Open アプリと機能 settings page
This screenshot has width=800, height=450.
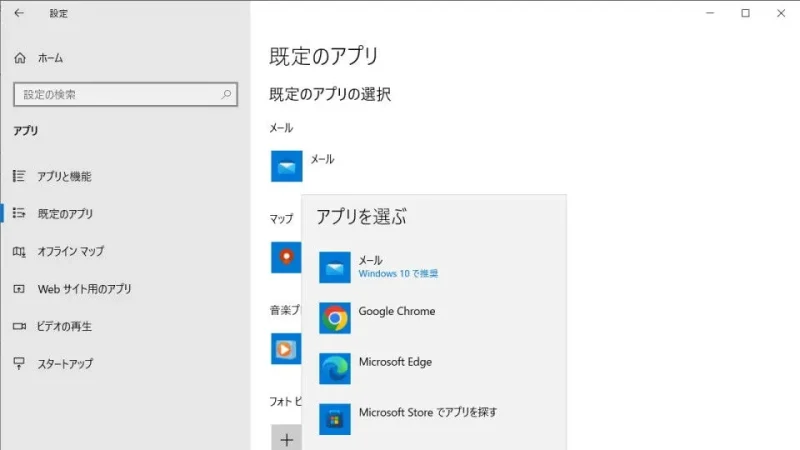64,176
